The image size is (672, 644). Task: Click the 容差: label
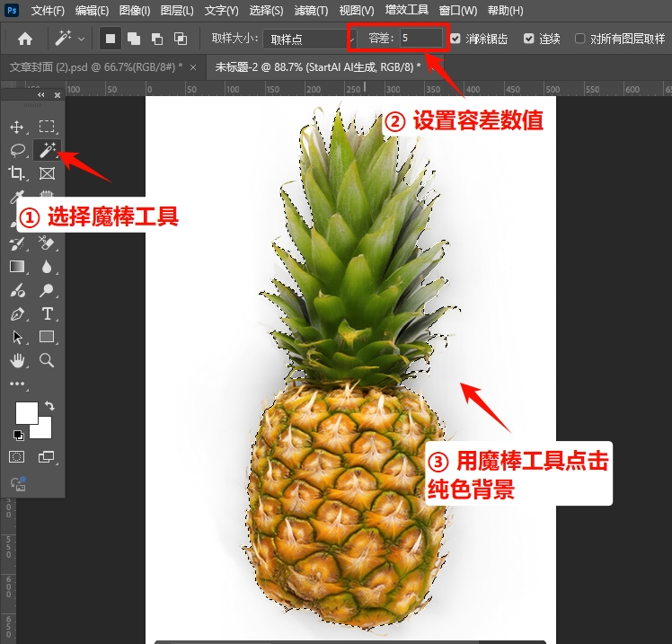(381, 39)
